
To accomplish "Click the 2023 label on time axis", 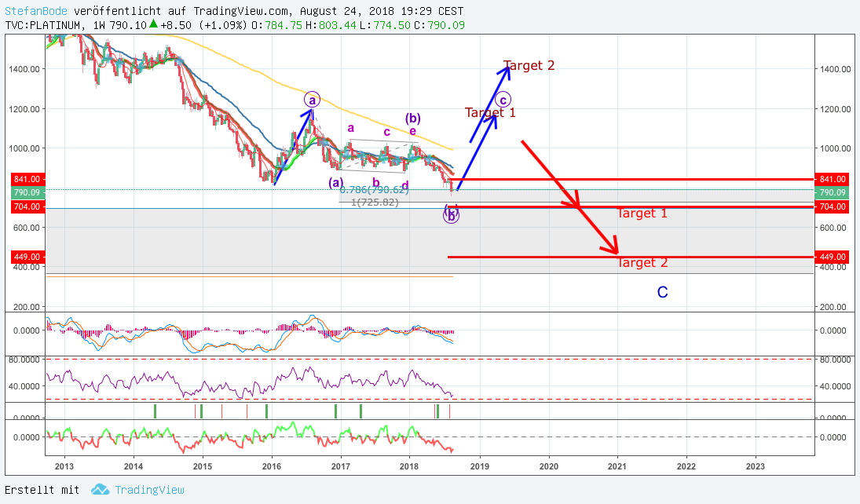I will [x=756, y=466].
